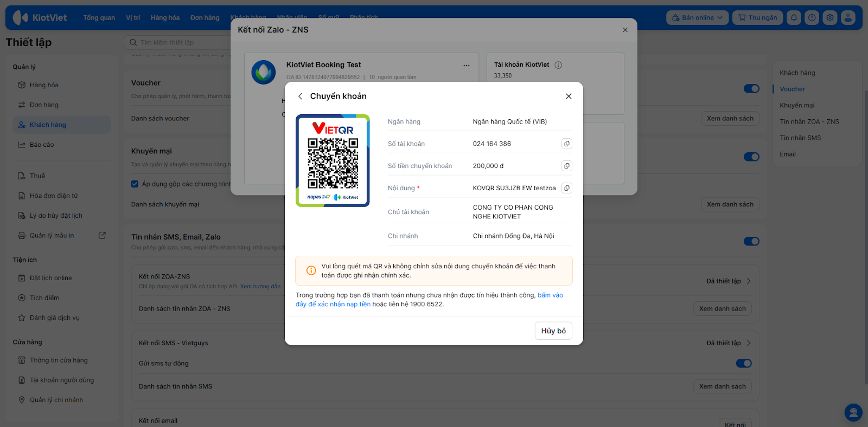Viewport: 868px width, 427px height.
Task: Select Đánh giá dịch vụ in sidebar
Action: (x=62, y=318)
